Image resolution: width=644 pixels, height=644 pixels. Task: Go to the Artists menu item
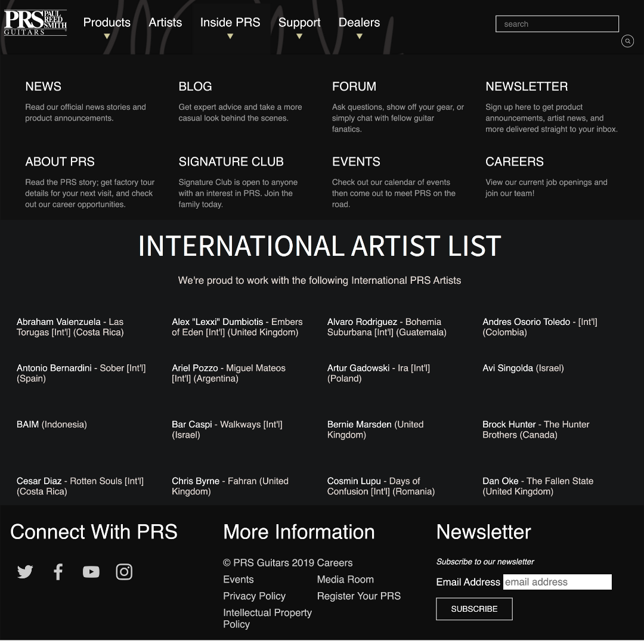[x=165, y=23]
